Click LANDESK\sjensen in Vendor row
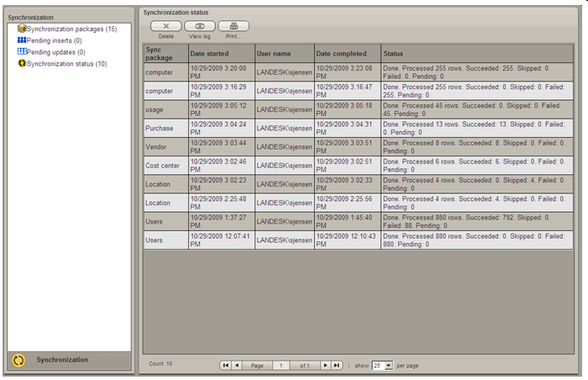Screen dimensions: 588x380 pyautogui.click(x=285, y=147)
